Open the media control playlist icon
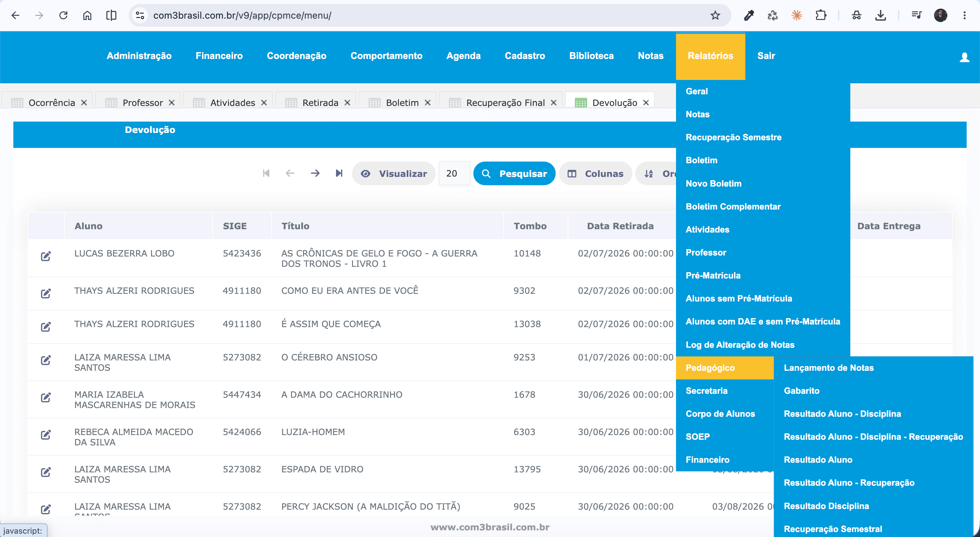Image resolution: width=980 pixels, height=537 pixels. [x=916, y=15]
